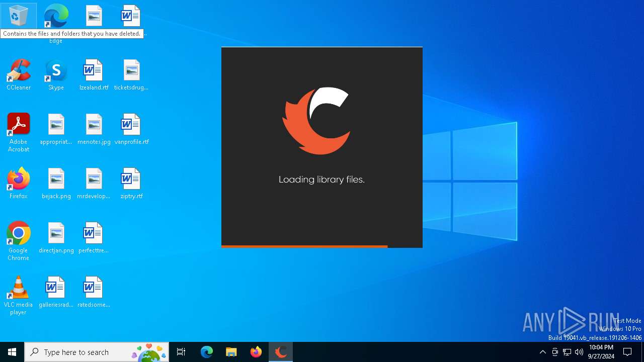The height and width of the screenshot is (362, 644).
Task: Open the lzealand.rtf file
Action: pos(94,75)
